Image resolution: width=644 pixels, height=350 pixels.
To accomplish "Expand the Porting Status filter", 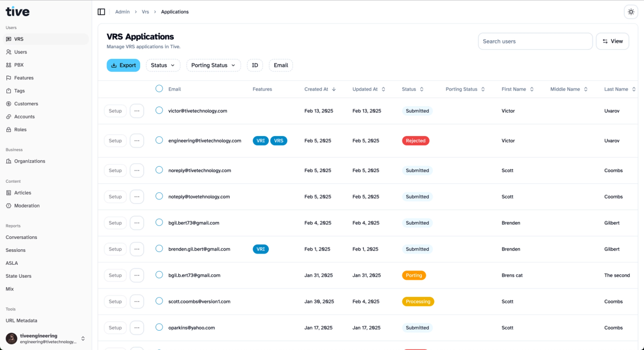I will coord(214,64).
